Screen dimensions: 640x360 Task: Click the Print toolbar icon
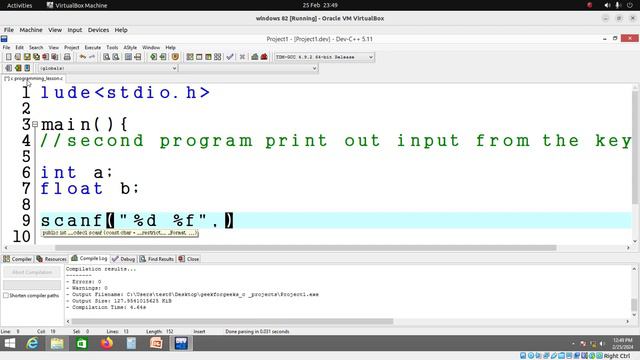(x=67, y=57)
